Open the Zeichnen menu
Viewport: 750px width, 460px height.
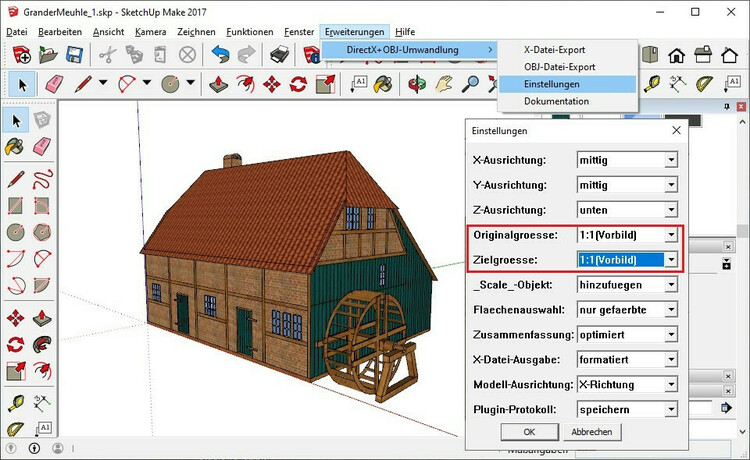(x=196, y=32)
